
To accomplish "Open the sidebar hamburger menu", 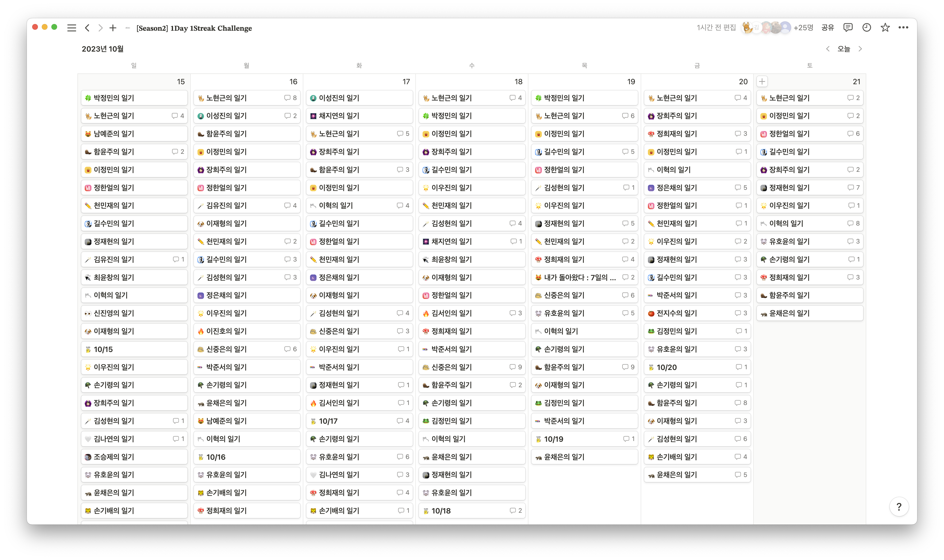I will (x=72, y=28).
